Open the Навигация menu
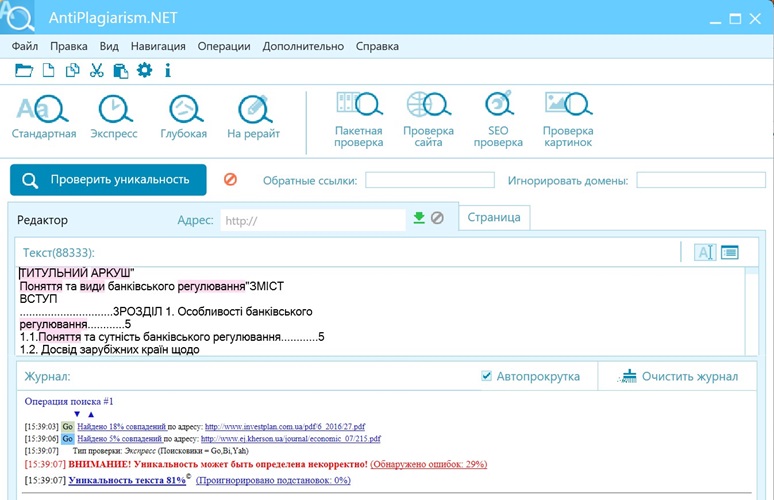The height and width of the screenshot is (500, 774). click(x=158, y=46)
